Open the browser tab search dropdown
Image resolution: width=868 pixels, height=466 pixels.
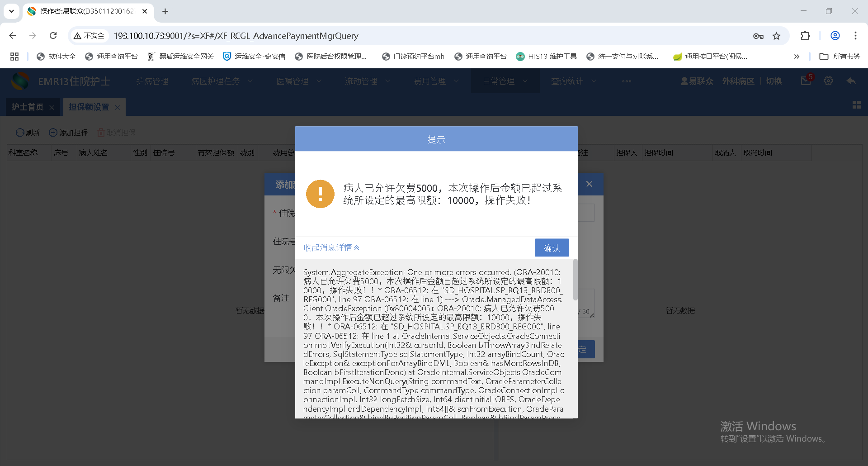coord(11,11)
